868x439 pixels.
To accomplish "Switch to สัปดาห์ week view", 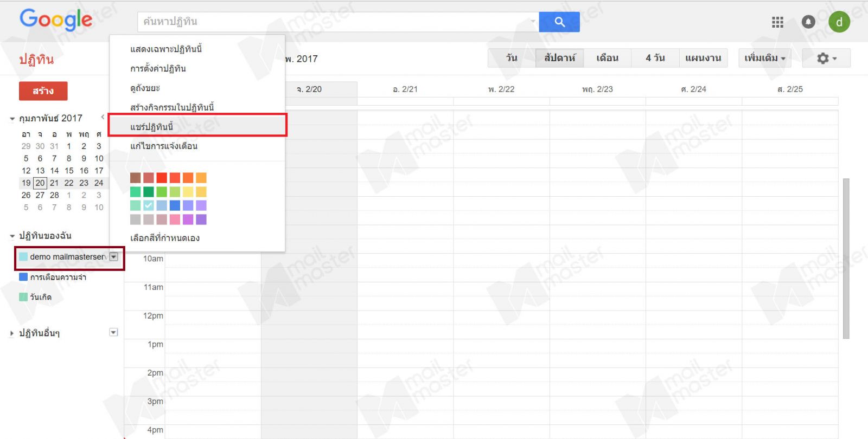I will click(x=559, y=58).
